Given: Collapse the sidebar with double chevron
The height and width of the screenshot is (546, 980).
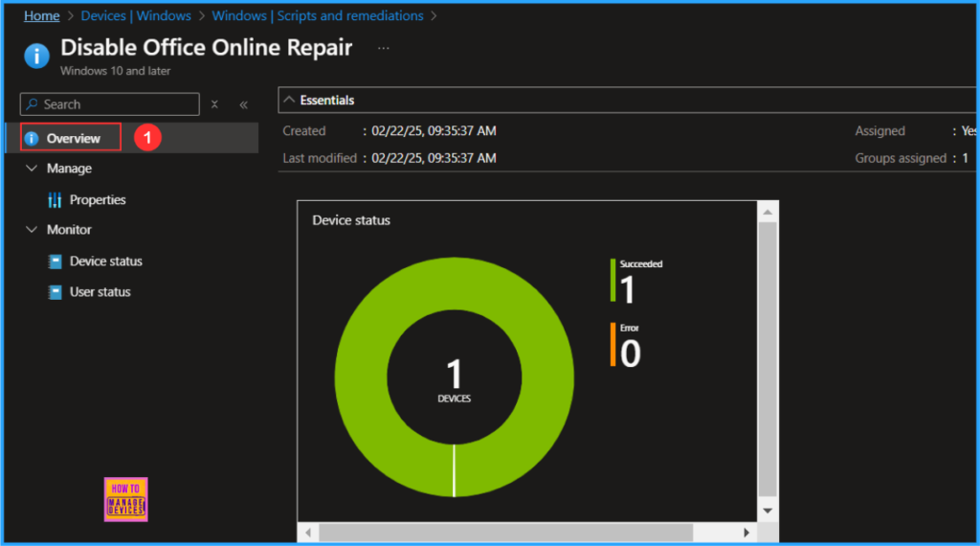Looking at the screenshot, I should tap(244, 104).
